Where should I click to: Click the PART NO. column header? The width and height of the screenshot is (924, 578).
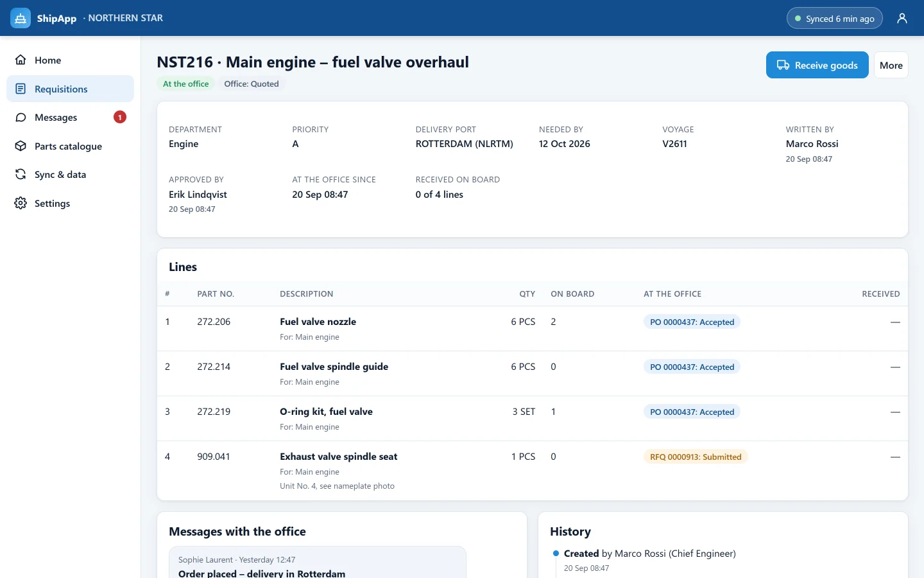[216, 293]
